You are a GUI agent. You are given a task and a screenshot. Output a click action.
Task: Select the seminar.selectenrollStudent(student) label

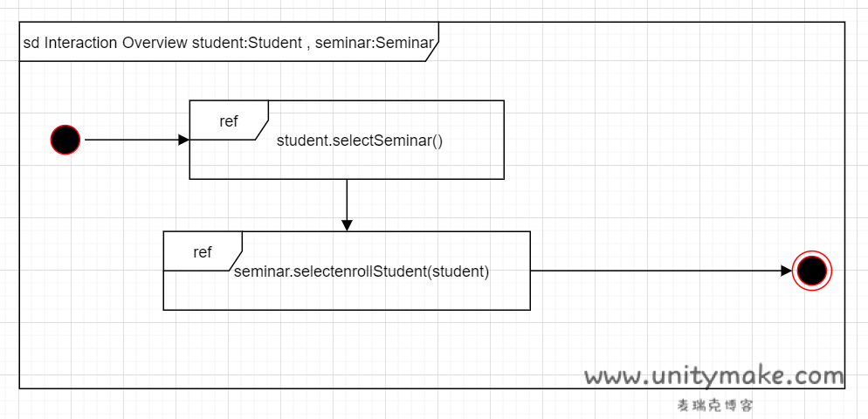pos(362,271)
